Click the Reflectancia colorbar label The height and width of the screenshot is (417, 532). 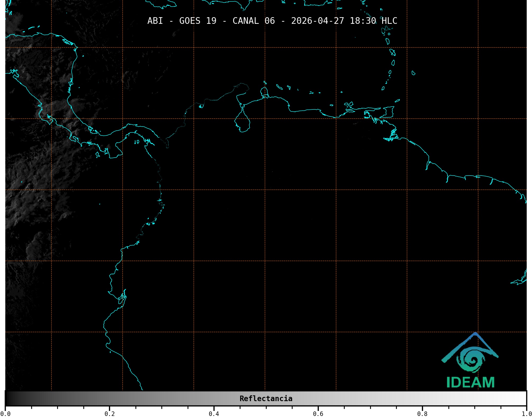click(266, 398)
